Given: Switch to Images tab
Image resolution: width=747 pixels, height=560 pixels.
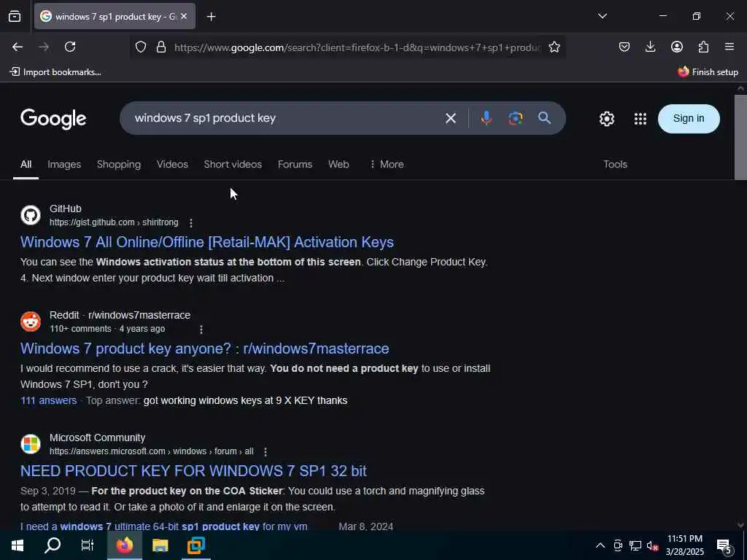Looking at the screenshot, I should pos(64,164).
